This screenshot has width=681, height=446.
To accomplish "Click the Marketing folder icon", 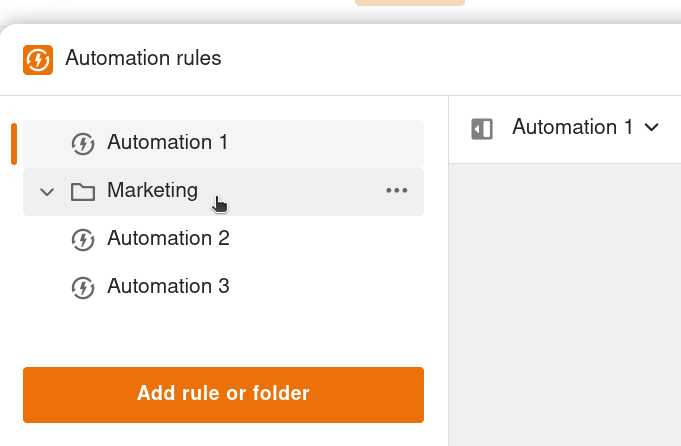I will point(83,191).
